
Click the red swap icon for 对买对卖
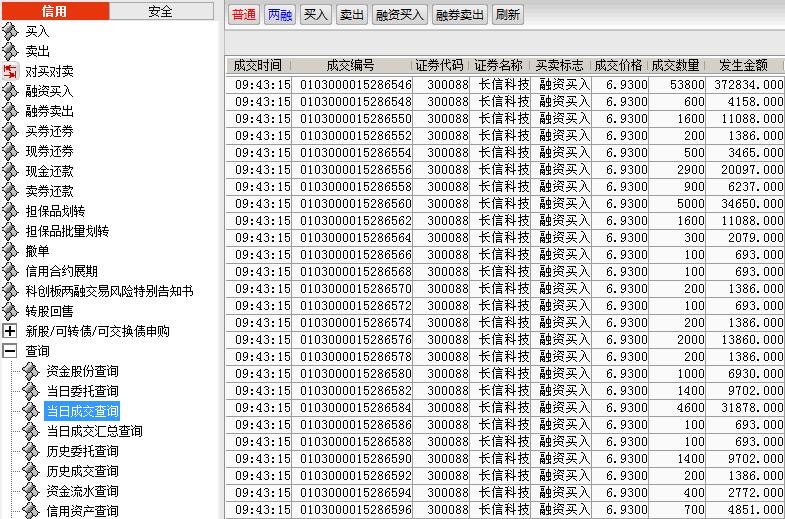10,71
